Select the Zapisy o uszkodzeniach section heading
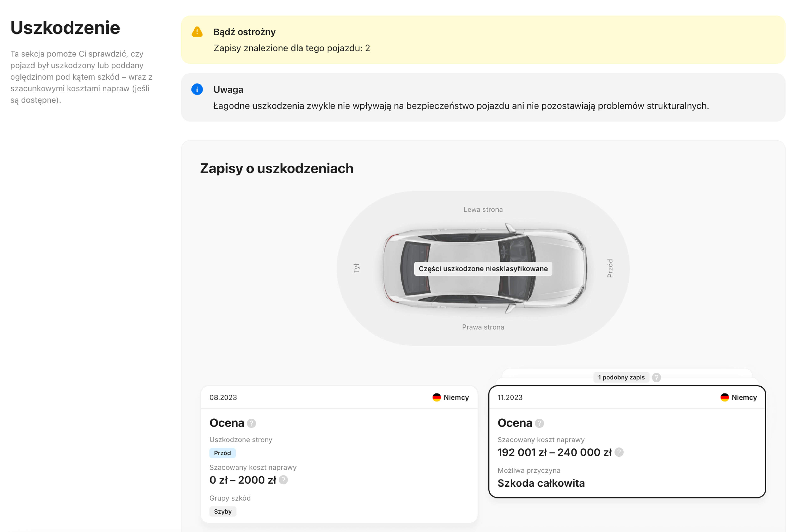794x532 pixels. coord(276,168)
